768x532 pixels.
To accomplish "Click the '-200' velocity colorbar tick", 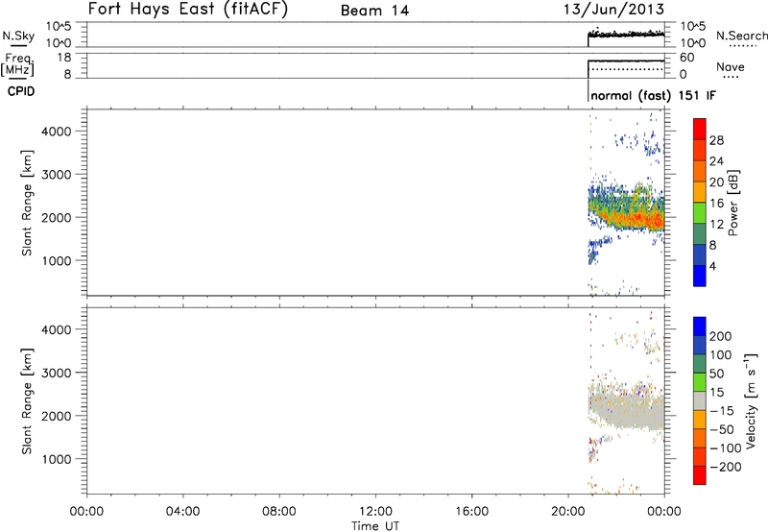I will [726, 467].
